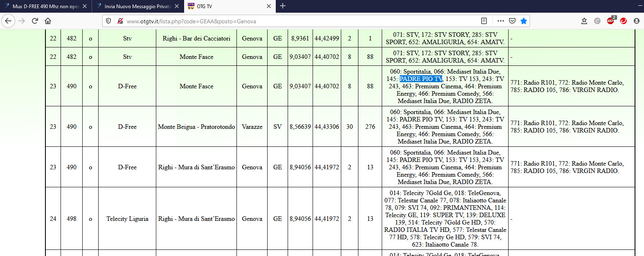Viewport: 644px width, 256px height.
Task: Click longitude 8,9361 cell
Action: tap(300, 38)
